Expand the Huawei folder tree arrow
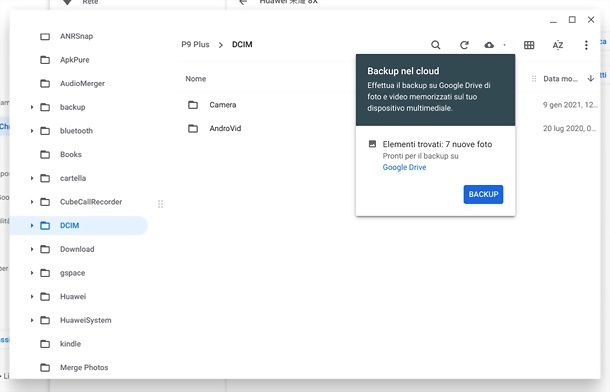Screen dimensions: 610x392 pos(32,297)
